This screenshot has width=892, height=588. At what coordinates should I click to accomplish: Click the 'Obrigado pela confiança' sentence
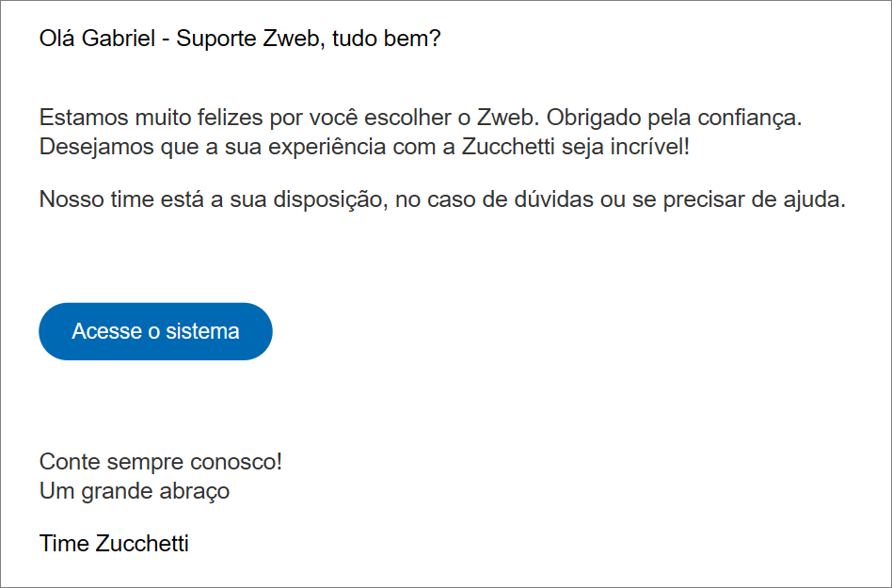[x=674, y=118]
